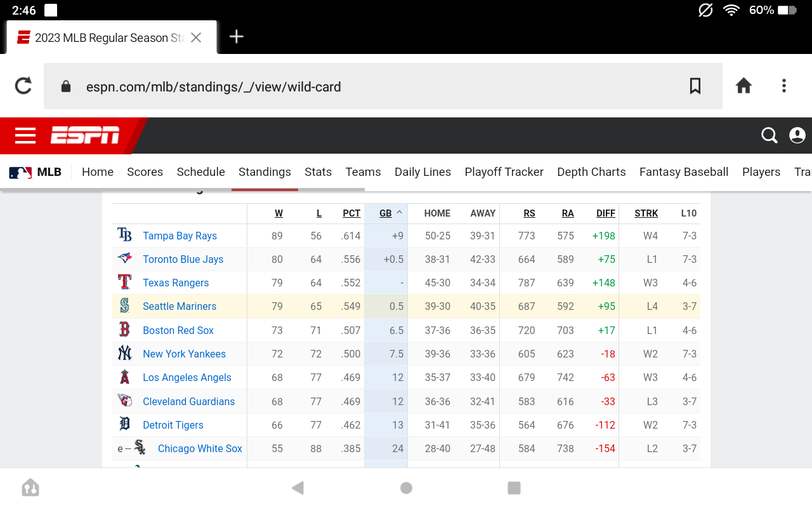This screenshot has height=508, width=812.
Task: Tap the browser reload icon
Action: point(23,86)
